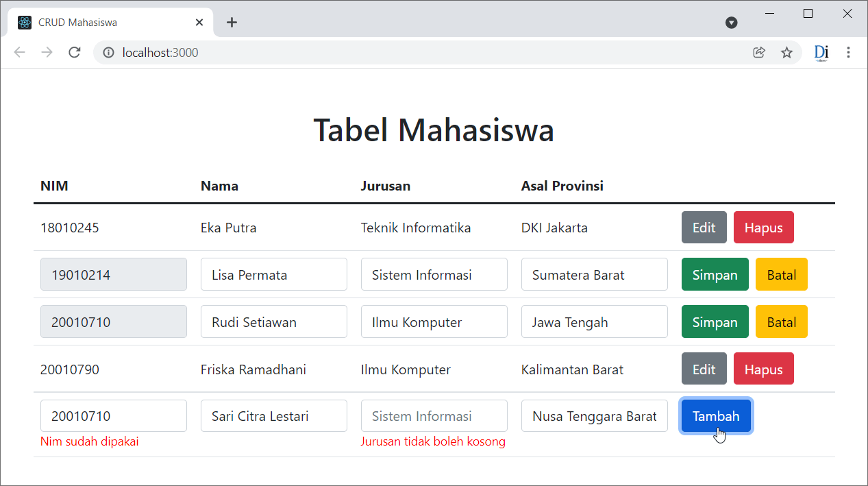
Task: Click error text Nim sudah dipakai
Action: click(90, 441)
